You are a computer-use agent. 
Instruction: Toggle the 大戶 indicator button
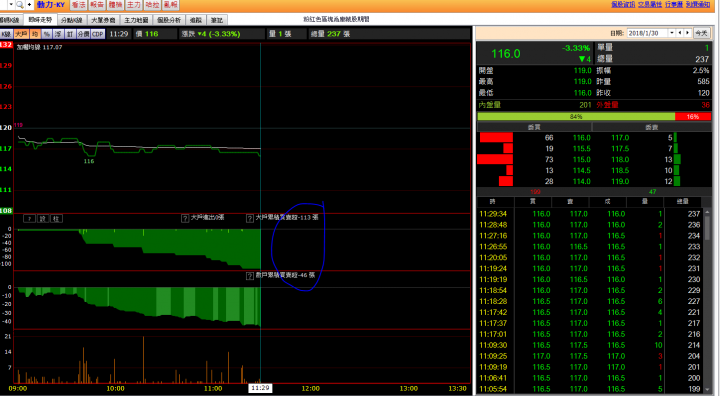21,34
